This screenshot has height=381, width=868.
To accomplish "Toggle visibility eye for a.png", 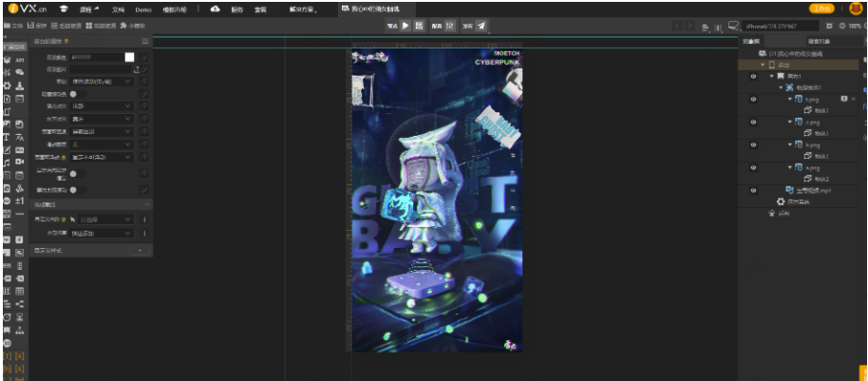I will (x=753, y=167).
